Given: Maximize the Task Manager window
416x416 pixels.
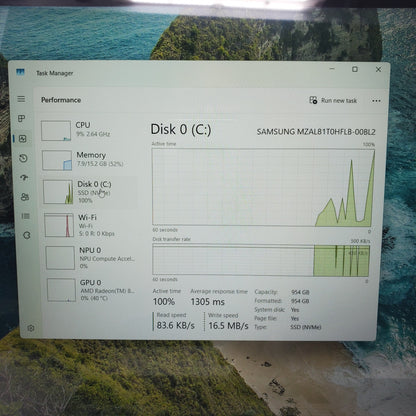Looking at the screenshot, I should click(x=355, y=69).
